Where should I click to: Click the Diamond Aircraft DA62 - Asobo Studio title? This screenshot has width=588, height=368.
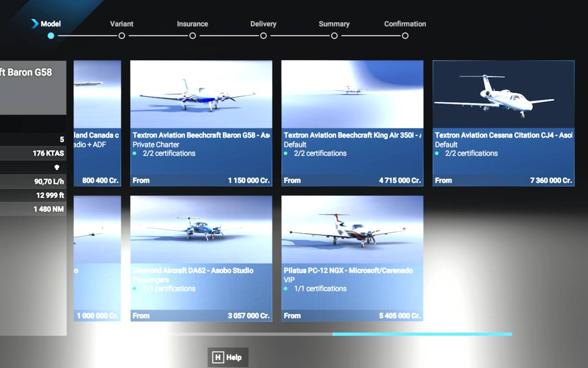193,270
